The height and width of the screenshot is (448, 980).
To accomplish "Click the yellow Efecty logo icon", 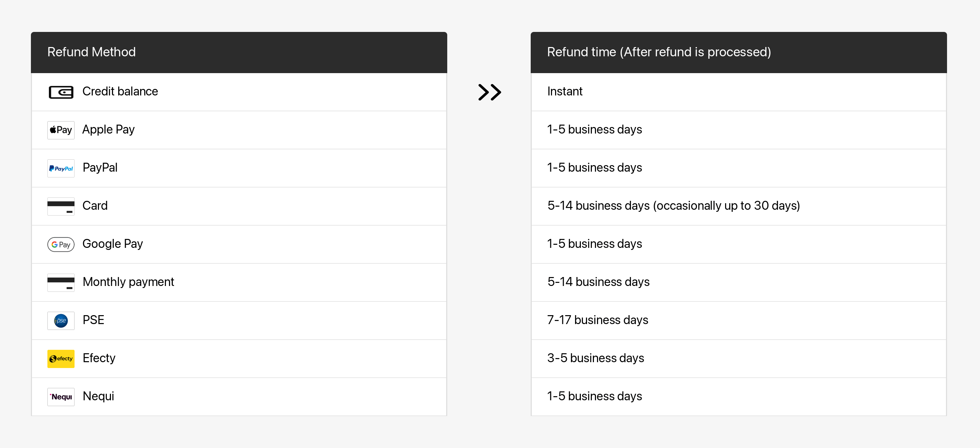I will click(x=61, y=359).
